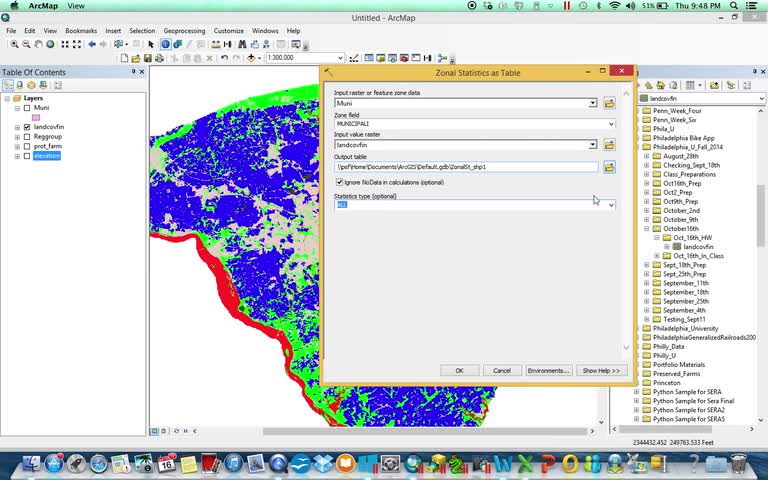The width and height of the screenshot is (768, 480).
Task: Uncheck Ignore NoData in calculations
Action: point(339,182)
